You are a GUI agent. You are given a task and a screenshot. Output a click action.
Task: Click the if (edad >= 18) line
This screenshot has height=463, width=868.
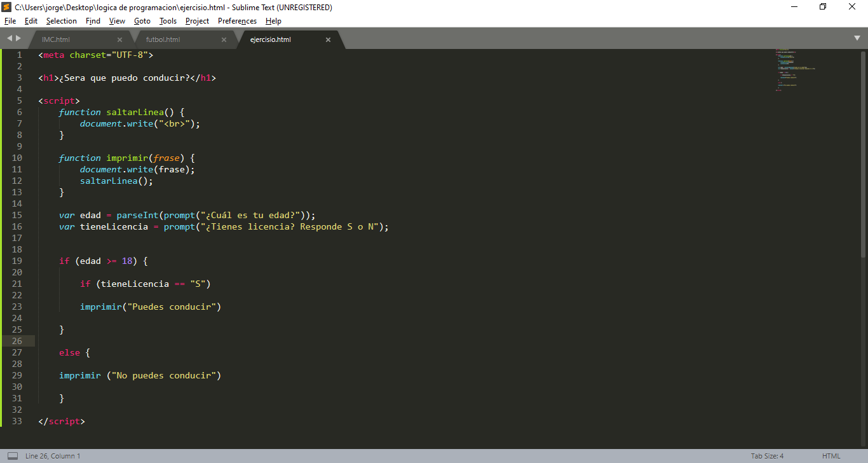point(104,261)
